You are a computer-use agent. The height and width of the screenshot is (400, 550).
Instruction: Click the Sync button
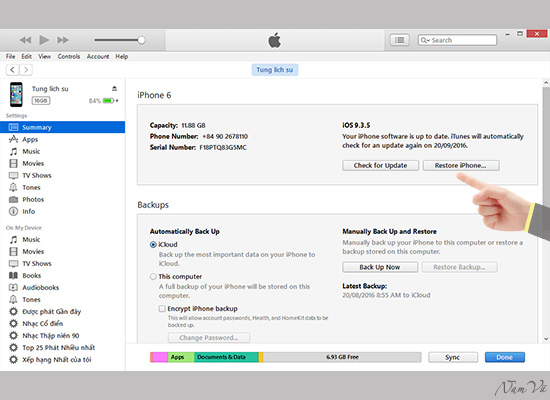click(x=453, y=357)
